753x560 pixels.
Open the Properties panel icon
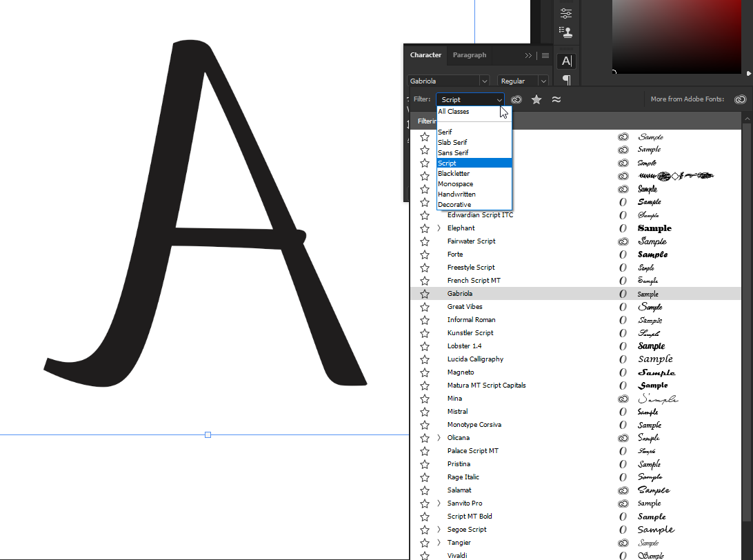point(565,12)
